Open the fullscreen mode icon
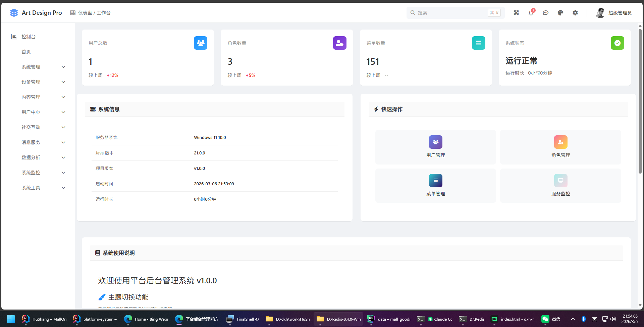 pyautogui.click(x=516, y=12)
